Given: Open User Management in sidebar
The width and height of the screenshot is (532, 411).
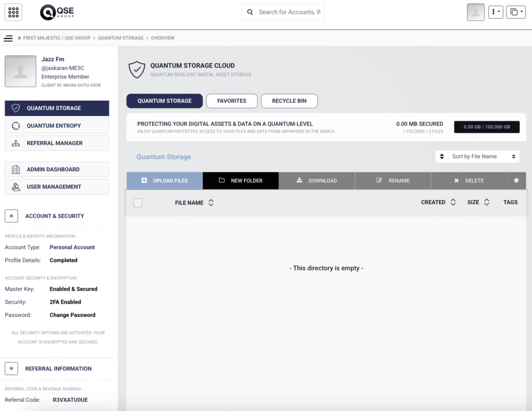Looking at the screenshot, I should point(57,187).
